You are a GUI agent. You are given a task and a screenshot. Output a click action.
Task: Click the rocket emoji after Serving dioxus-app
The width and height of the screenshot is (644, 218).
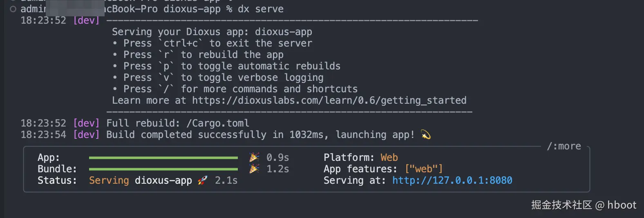tap(202, 180)
